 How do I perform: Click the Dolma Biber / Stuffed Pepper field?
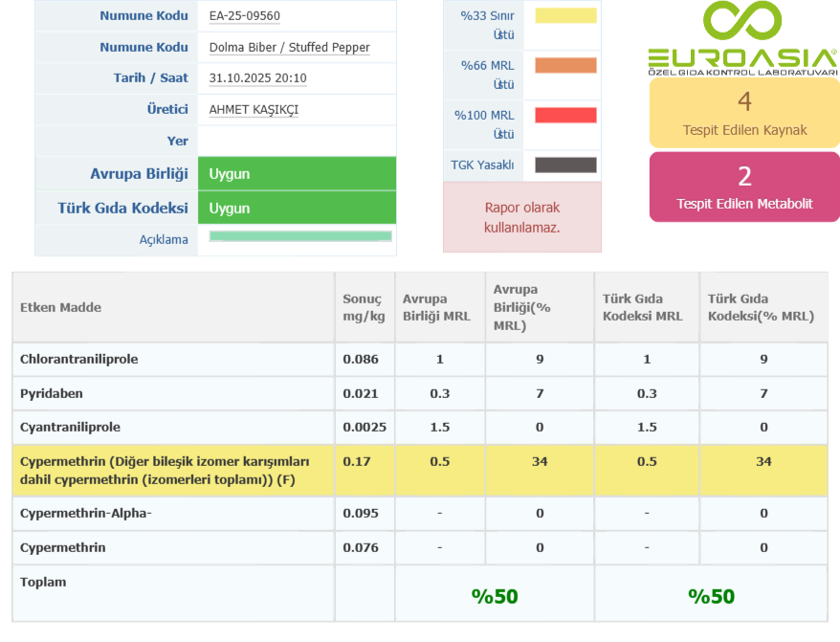pyautogui.click(x=289, y=48)
